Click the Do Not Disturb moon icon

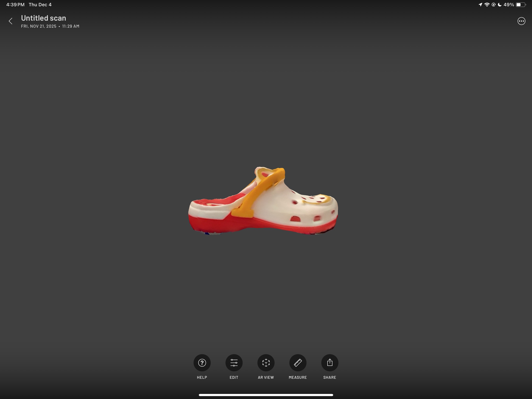click(499, 4)
